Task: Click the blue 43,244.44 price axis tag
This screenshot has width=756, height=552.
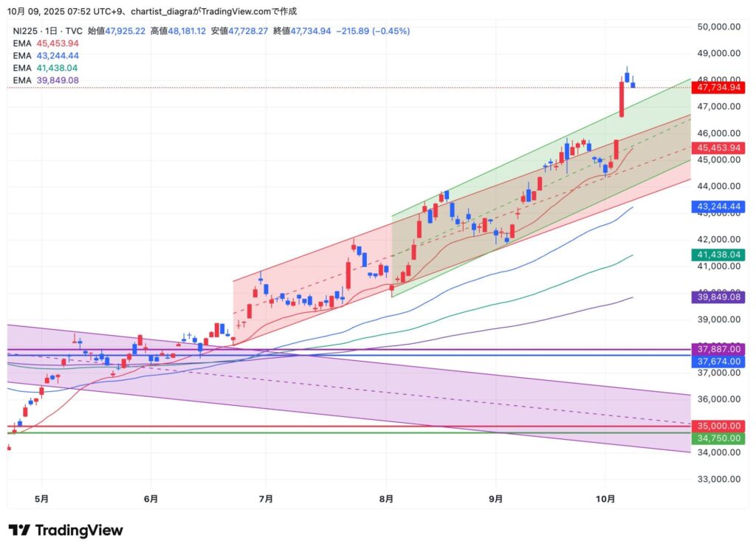Action: (x=718, y=207)
